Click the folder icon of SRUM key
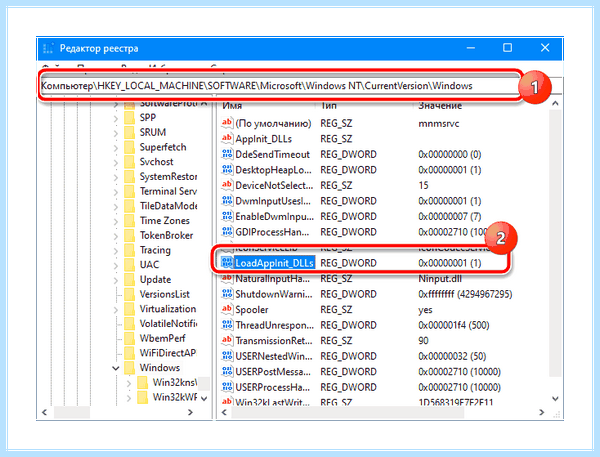Screen dimensions: 600x457 coord(129,132)
